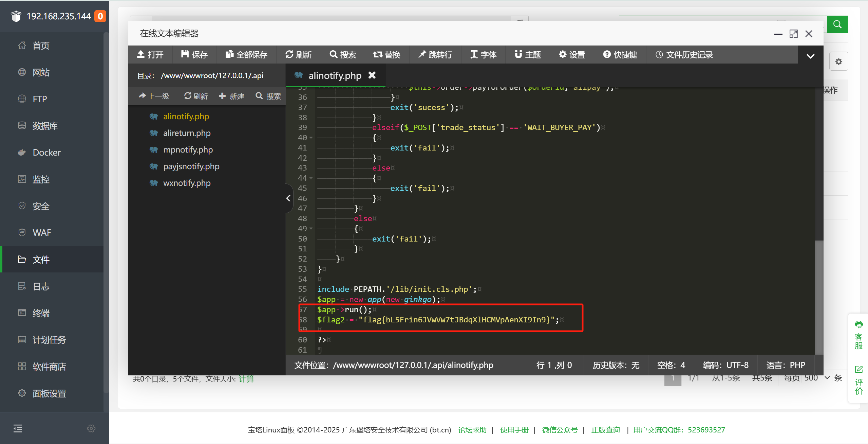
Task: Open the 使用手册 footer link
Action: tap(514, 430)
